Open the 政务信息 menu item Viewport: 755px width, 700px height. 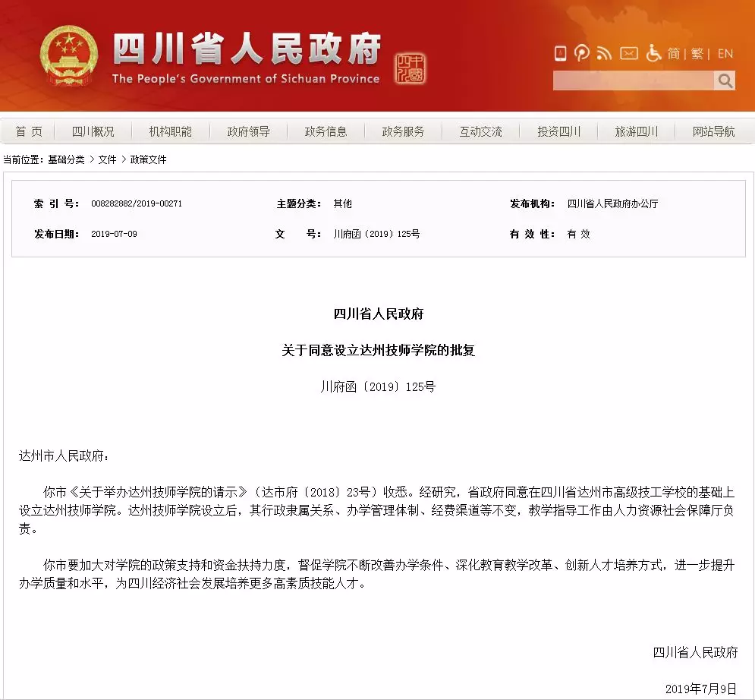pos(326,131)
